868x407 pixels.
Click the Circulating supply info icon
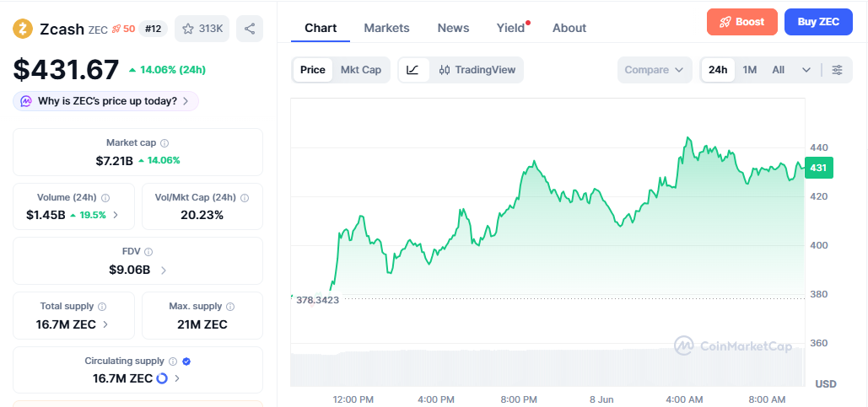tap(173, 361)
